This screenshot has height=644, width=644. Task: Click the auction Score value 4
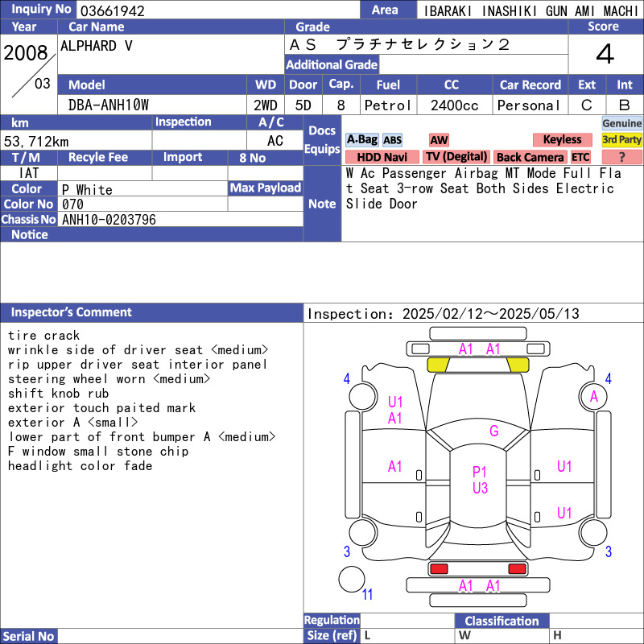point(605,54)
